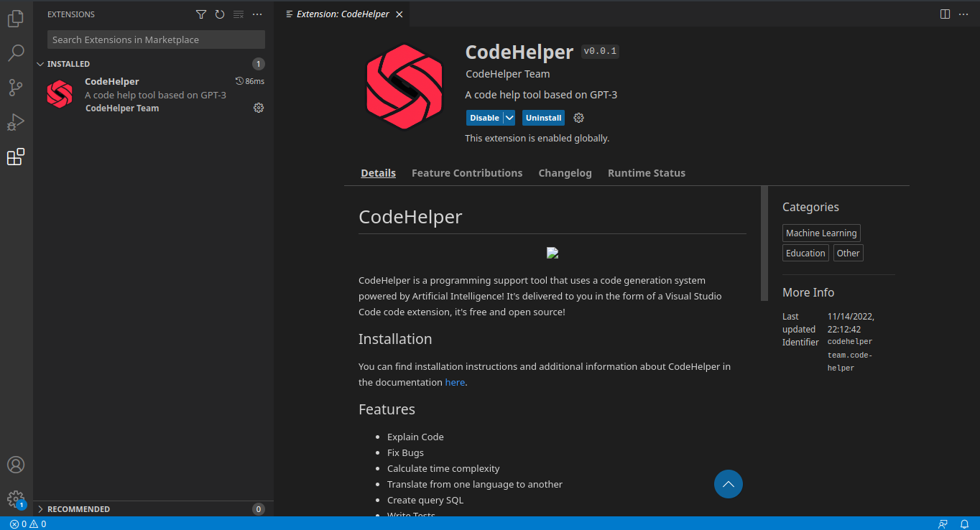The width and height of the screenshot is (980, 530).
Task: Click the scroll-to-top arrow button
Action: pyautogui.click(x=729, y=484)
